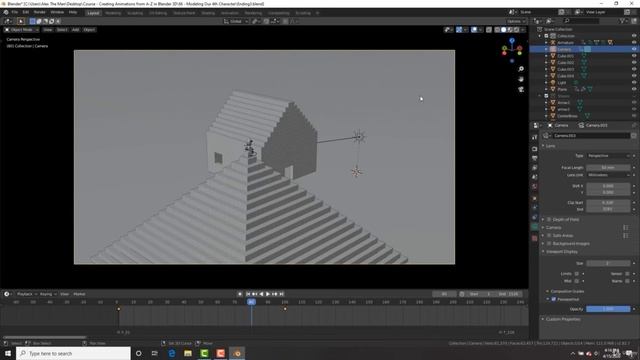Open the green Camera data properties tab
Screen dimensions: 640x360
pos(535,227)
